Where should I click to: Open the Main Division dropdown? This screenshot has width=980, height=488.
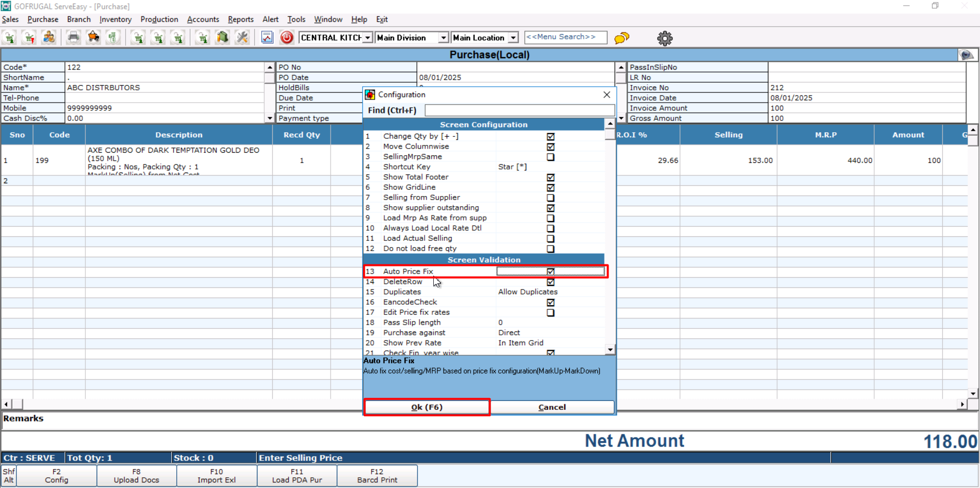coord(444,38)
